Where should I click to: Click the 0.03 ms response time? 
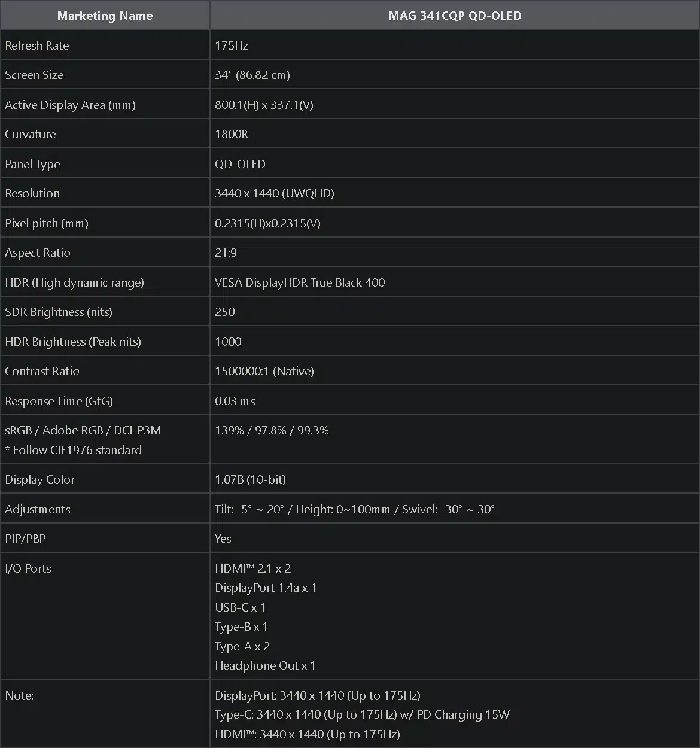click(x=235, y=401)
